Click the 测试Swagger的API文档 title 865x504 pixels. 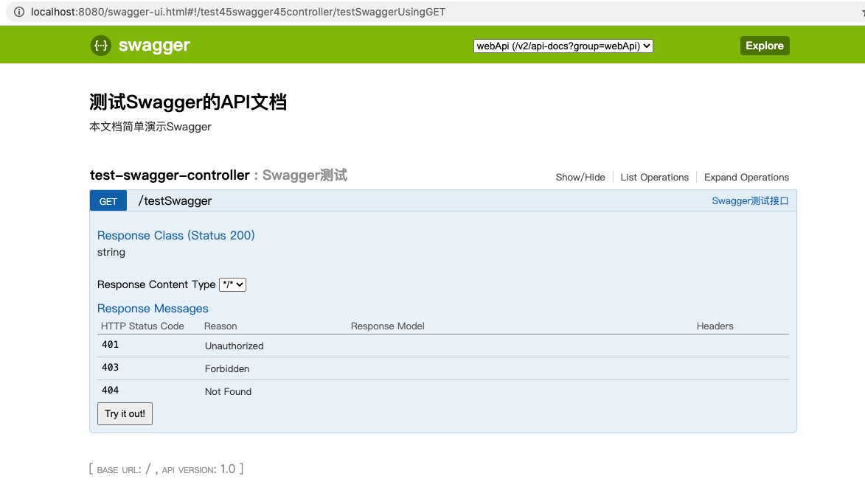click(187, 102)
